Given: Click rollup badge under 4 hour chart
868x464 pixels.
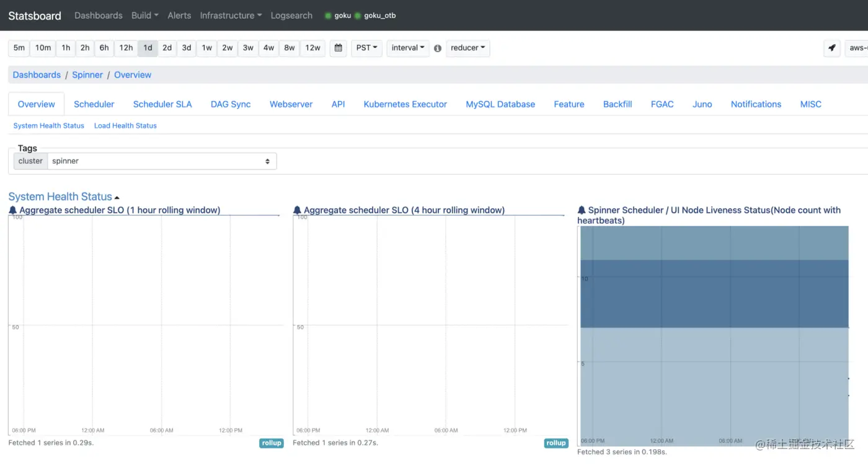Looking at the screenshot, I should pyautogui.click(x=556, y=443).
